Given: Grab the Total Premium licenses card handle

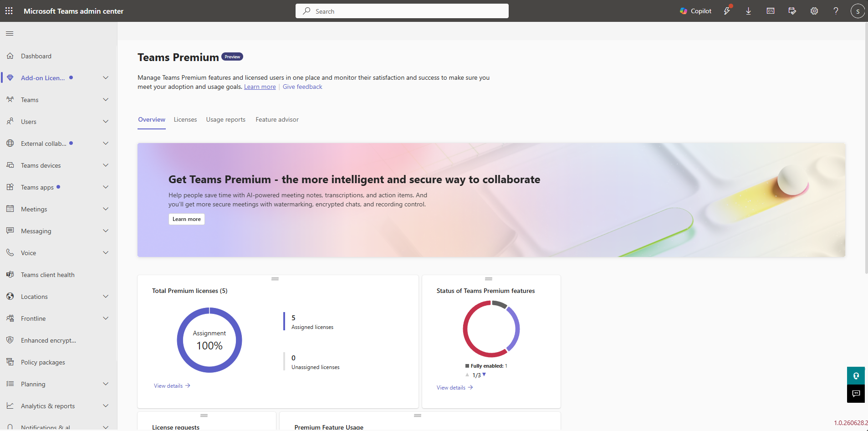Looking at the screenshot, I should 275,279.
